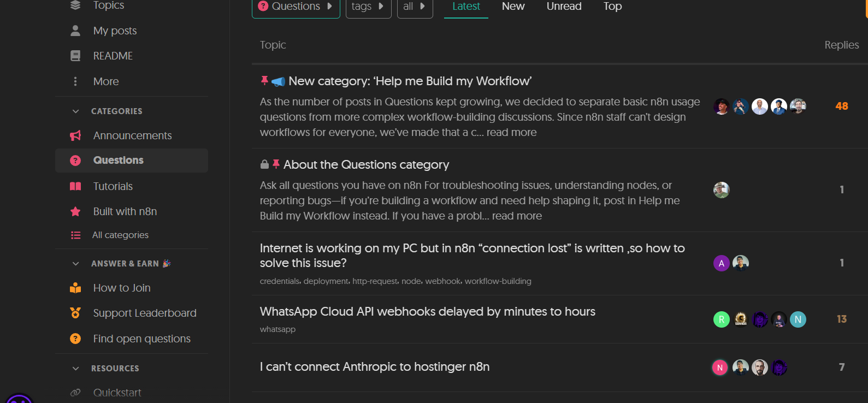This screenshot has width=868, height=403.
Task: Open the photo avatar beside the purple 'A' avatar
Action: point(741,263)
